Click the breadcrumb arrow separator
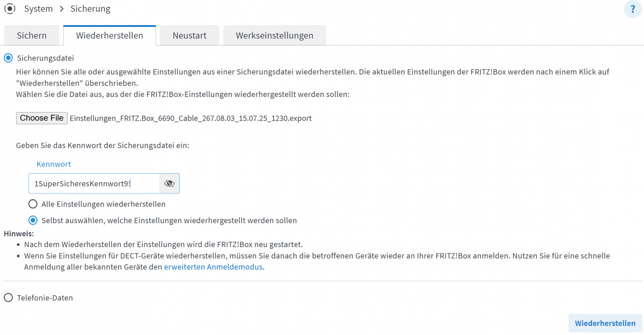644x335 pixels. click(62, 9)
